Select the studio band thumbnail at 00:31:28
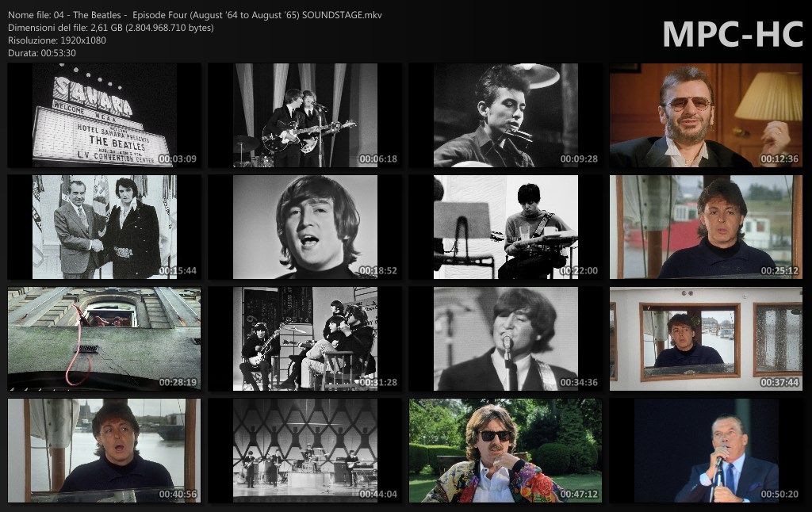Viewport: 812px width, 512px height. pyautogui.click(x=304, y=338)
